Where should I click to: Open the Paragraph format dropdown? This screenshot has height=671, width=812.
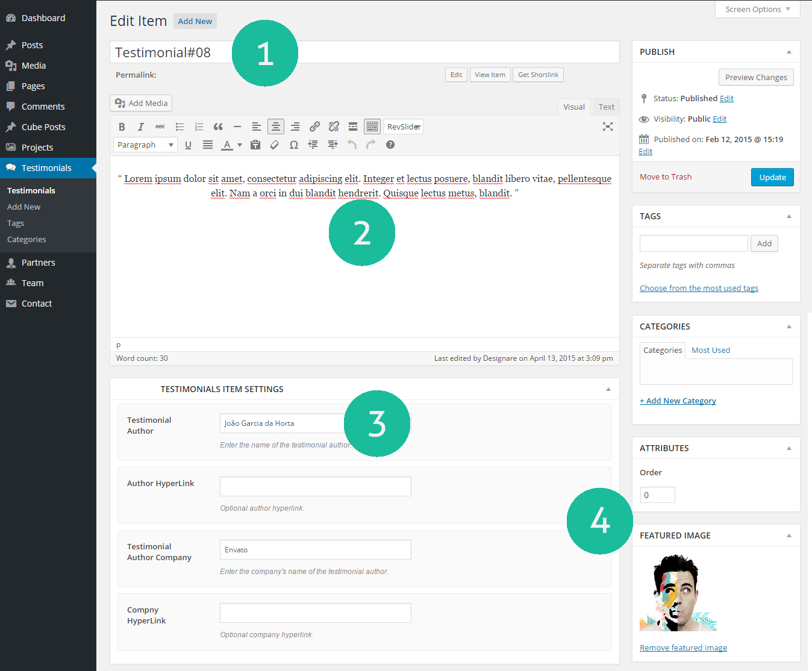[145, 145]
